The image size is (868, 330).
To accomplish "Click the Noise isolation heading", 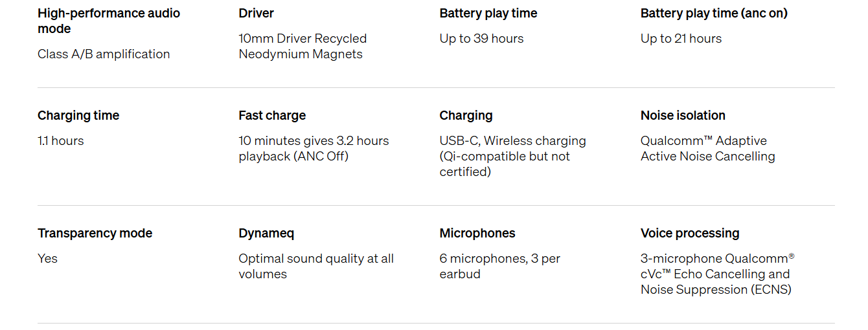I will pos(683,115).
